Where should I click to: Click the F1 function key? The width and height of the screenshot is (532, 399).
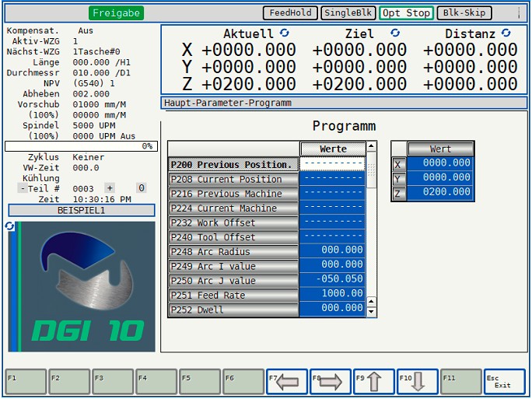click(x=26, y=382)
